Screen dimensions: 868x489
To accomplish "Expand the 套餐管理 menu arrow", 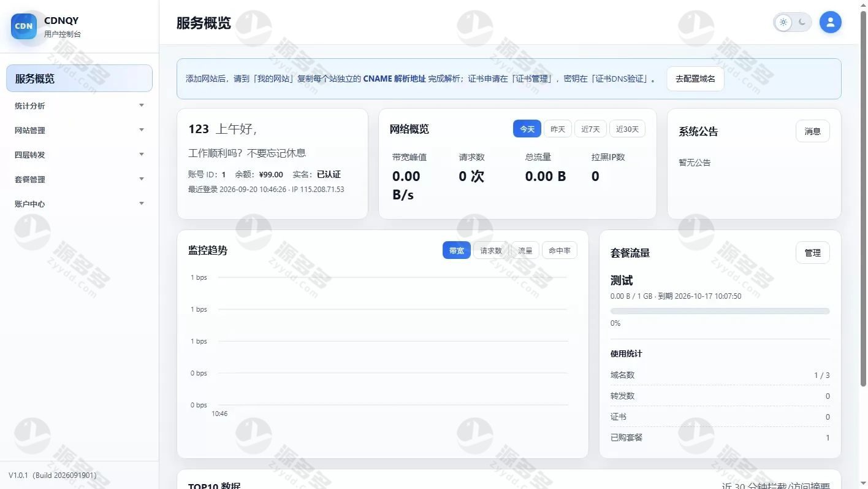I will point(142,179).
